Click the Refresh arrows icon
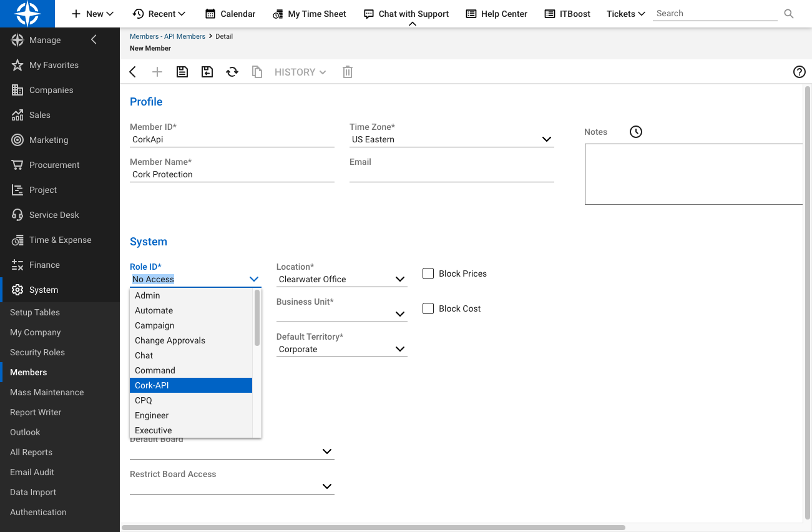The image size is (812, 532). [232, 72]
